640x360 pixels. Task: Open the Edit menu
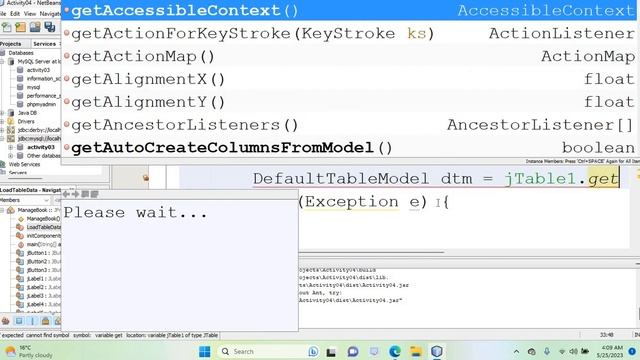pyautogui.click(x=15, y=13)
